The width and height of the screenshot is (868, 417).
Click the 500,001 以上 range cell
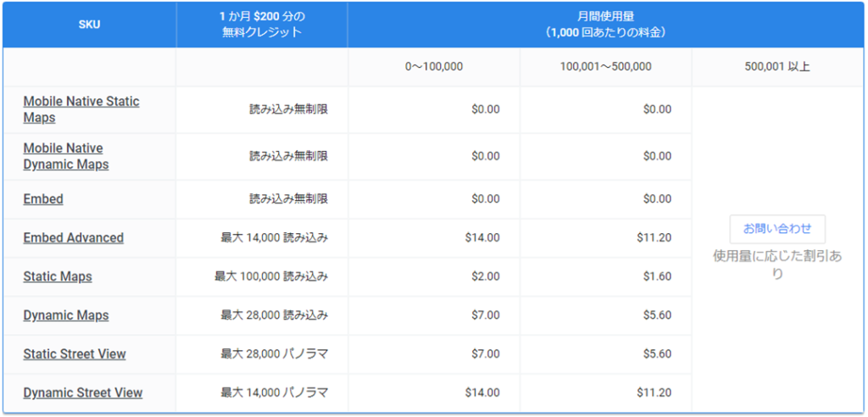777,66
